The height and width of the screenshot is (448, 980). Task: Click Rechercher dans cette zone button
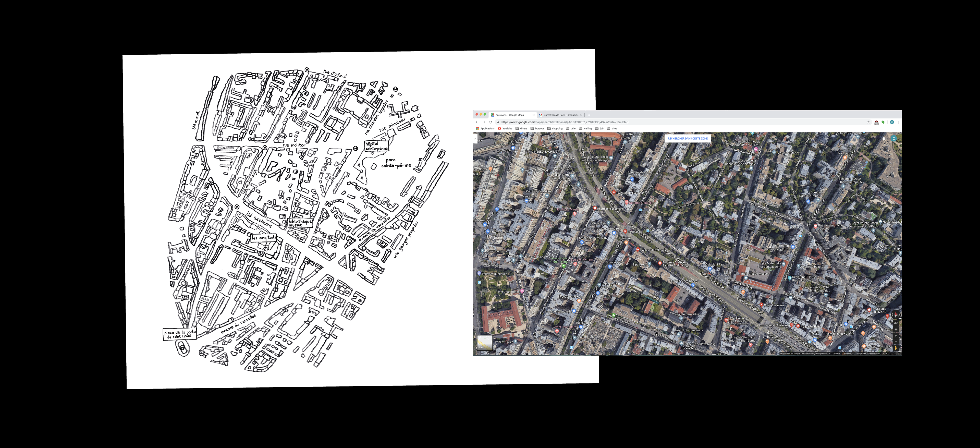pos(688,139)
